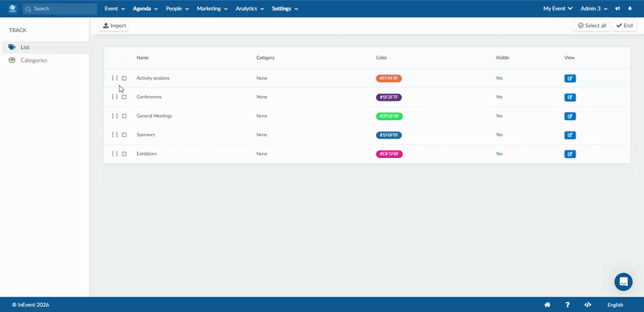Click the List tag icon in sidebar
644x312 pixels.
[x=12, y=48]
